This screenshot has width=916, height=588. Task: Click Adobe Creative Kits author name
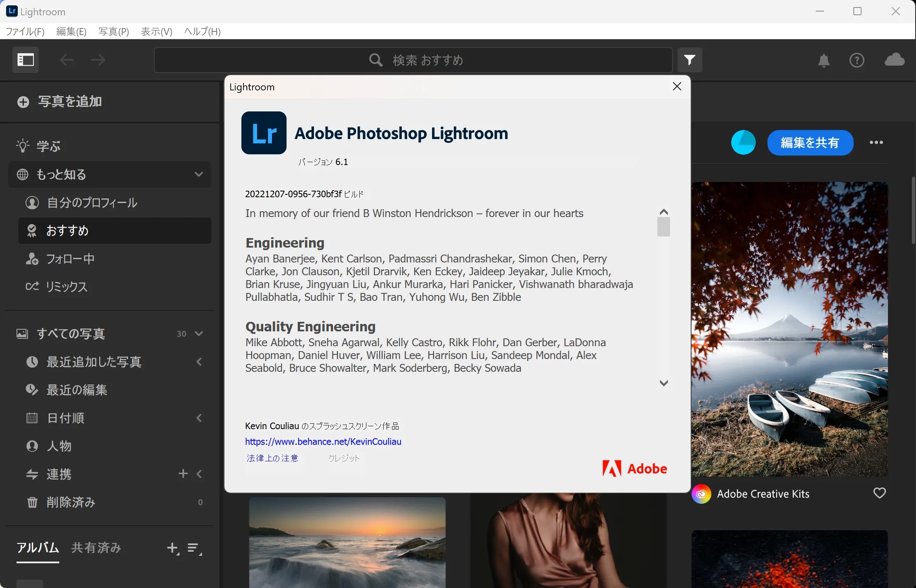click(x=763, y=494)
